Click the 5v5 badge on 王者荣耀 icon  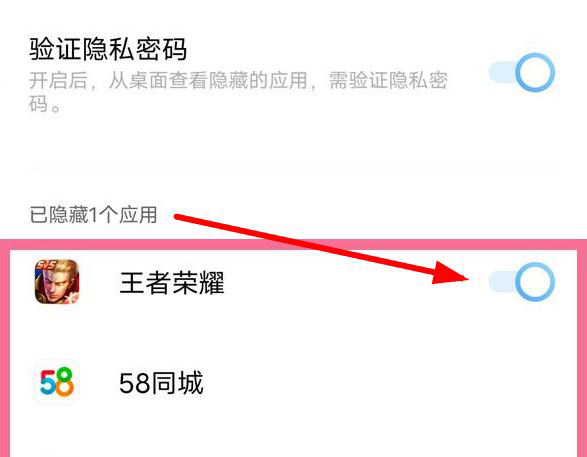45,266
